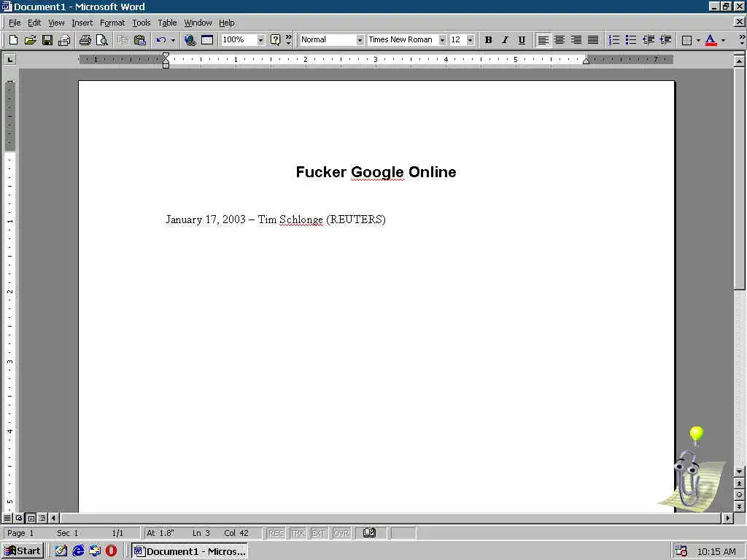Jump to next page double-arrow button
747x560 pixels.
click(739, 507)
